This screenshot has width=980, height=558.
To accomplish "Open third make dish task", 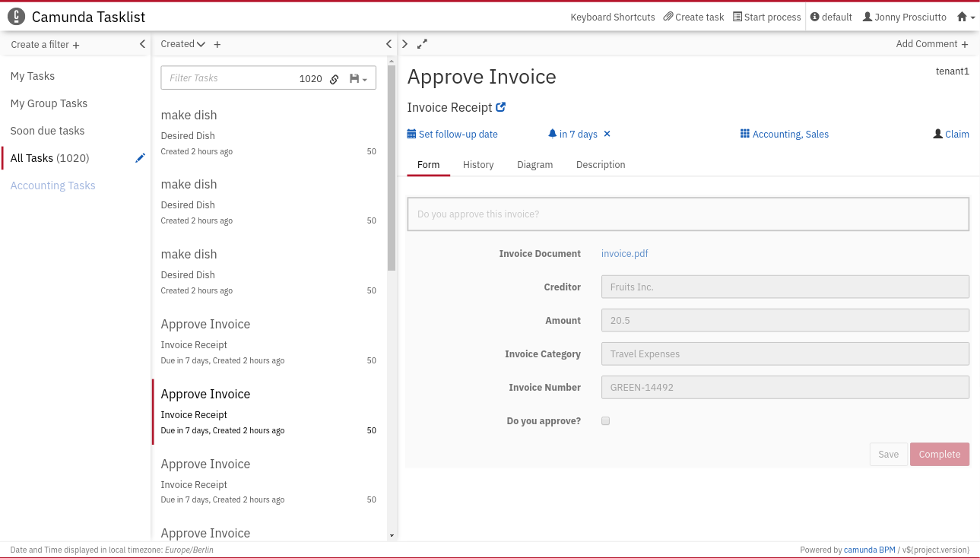I will [269, 272].
